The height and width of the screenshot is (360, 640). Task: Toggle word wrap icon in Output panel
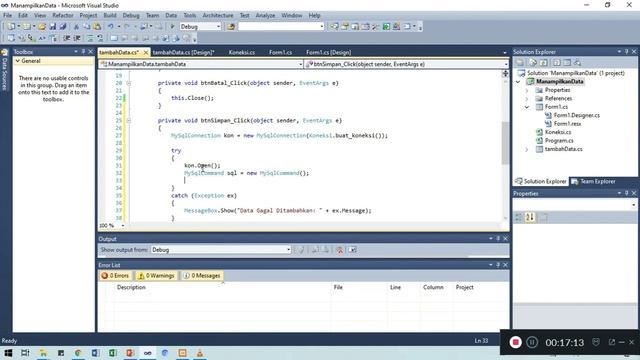(353, 250)
